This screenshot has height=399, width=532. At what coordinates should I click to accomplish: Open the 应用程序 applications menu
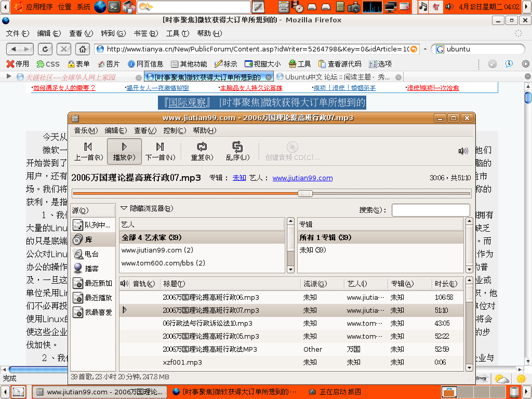38,7
